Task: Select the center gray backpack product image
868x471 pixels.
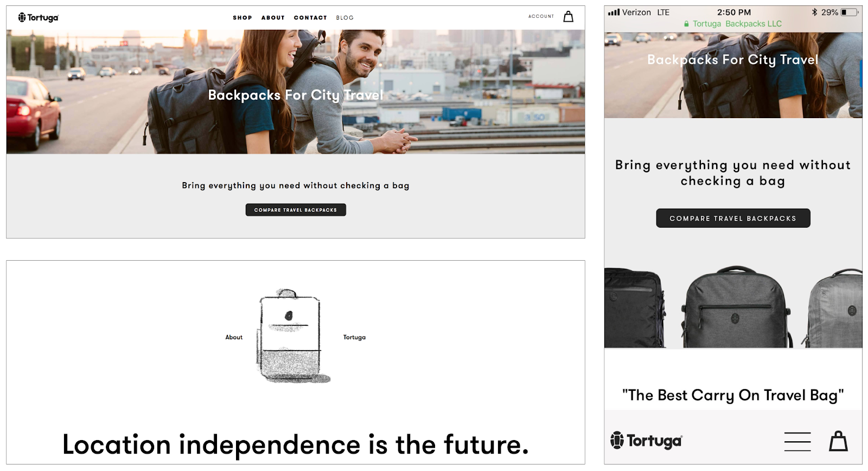Action: pyautogui.click(x=736, y=307)
